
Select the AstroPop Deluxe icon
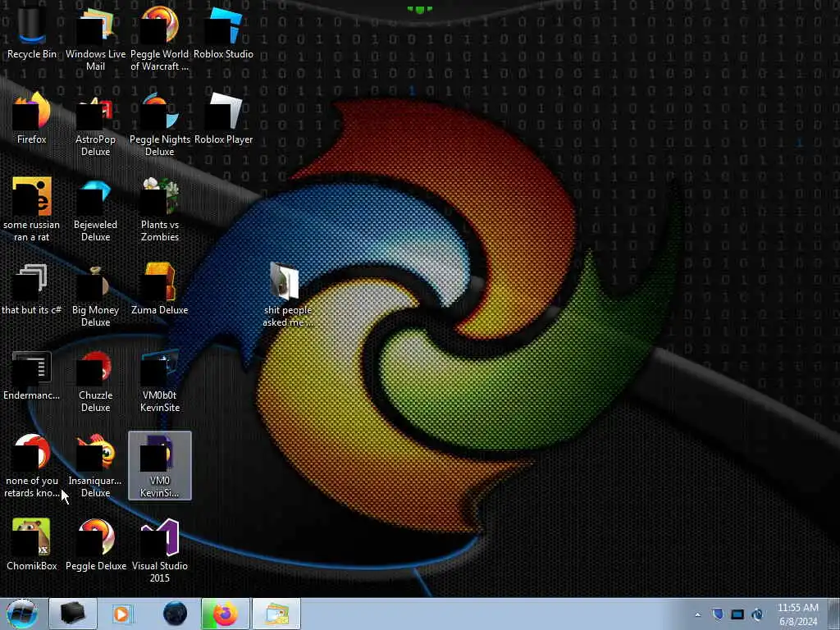95,125
